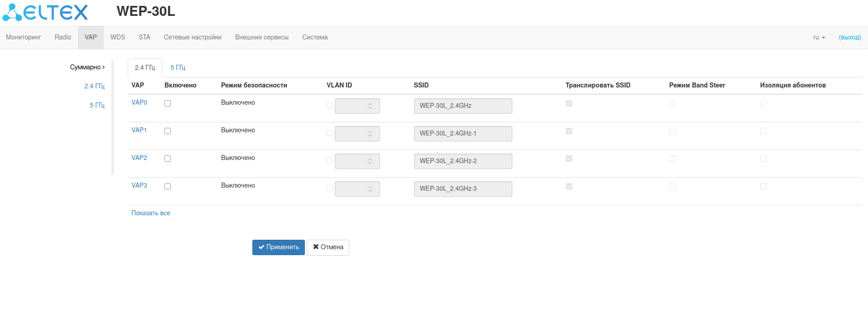Open the Мониторинг menu
Screen dimensions: 868x329
coord(24,38)
